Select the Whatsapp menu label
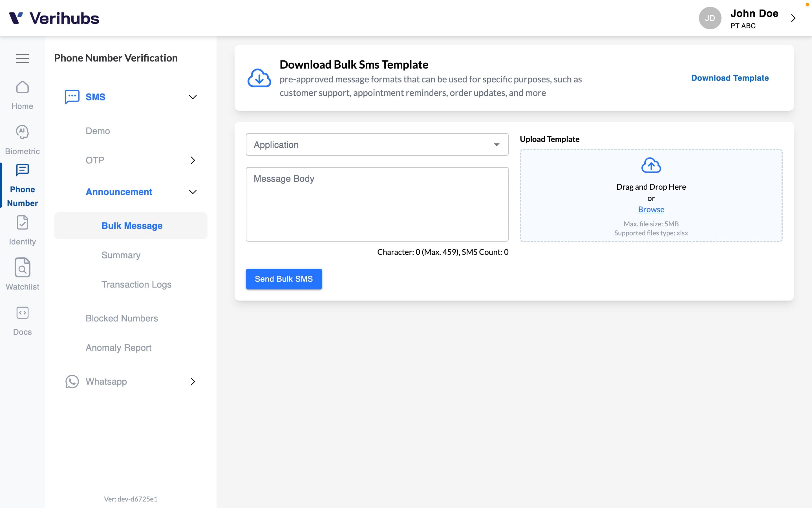 pos(106,382)
